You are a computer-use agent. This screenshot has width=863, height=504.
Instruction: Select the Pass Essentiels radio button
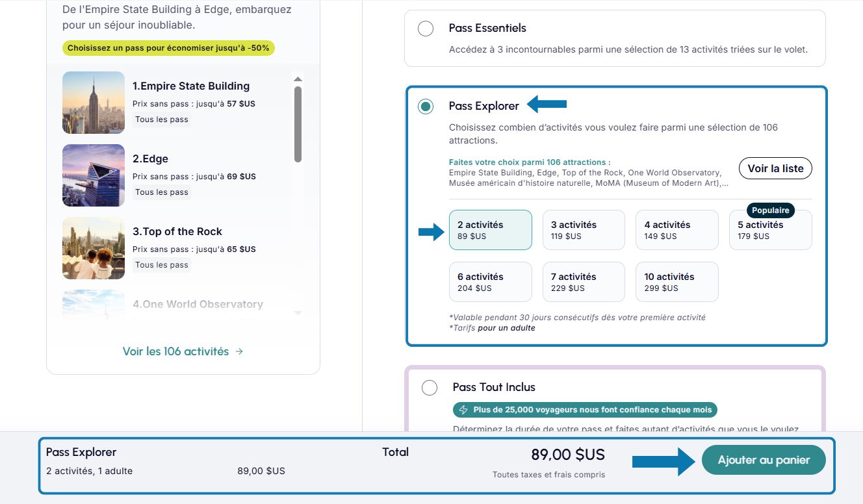[426, 29]
